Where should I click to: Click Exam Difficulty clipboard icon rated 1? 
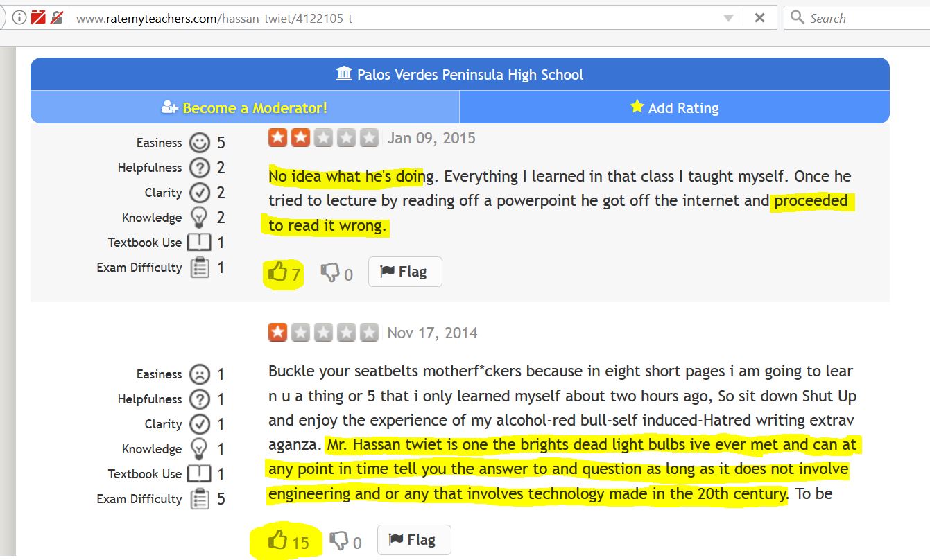point(200,268)
